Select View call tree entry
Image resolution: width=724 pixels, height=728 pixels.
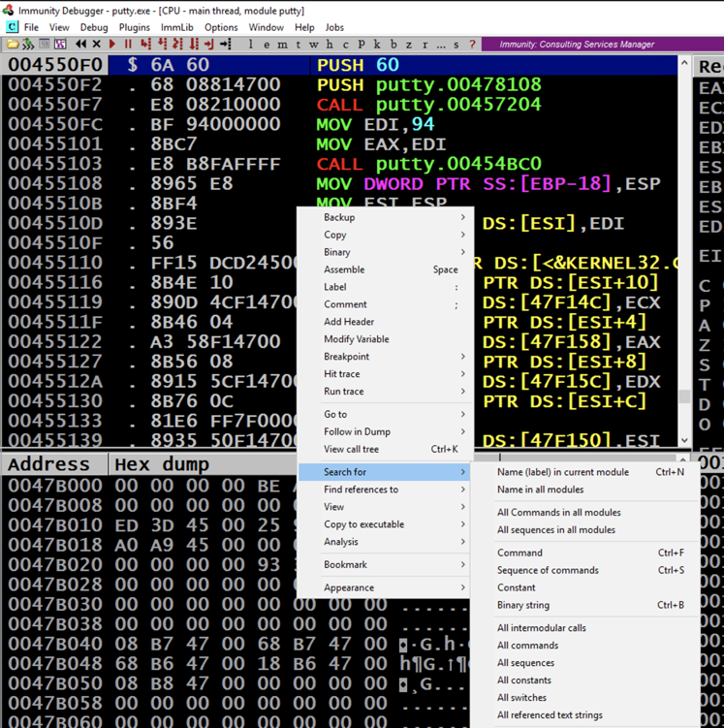click(x=385, y=450)
